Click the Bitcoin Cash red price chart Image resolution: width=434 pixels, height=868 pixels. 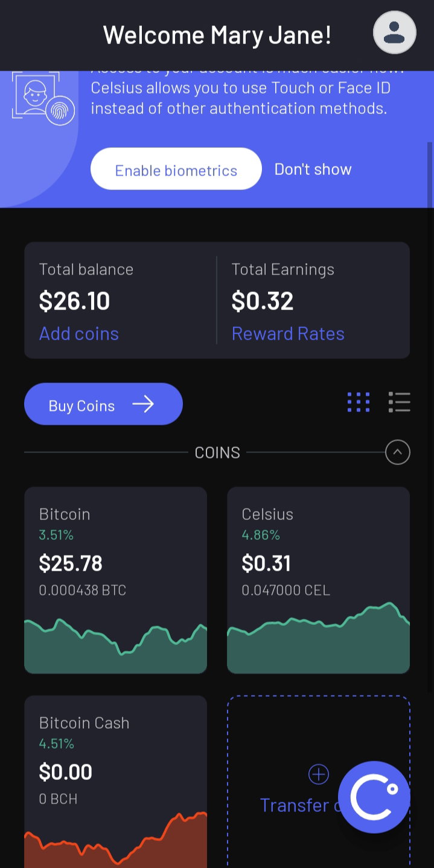[x=116, y=840]
